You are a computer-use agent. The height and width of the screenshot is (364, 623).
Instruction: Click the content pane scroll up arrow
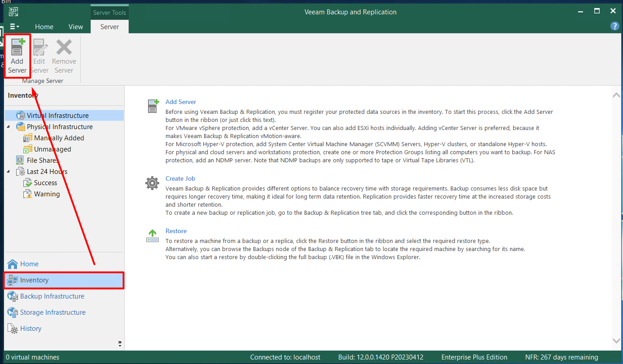point(616,95)
